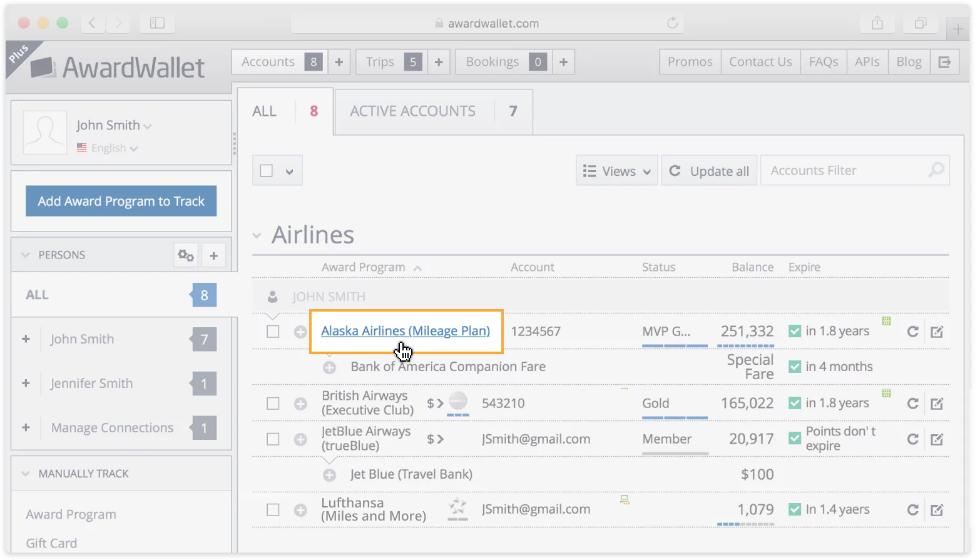Screen dimensions: 975x560
Task: Open the Trips menu
Action: click(391, 62)
